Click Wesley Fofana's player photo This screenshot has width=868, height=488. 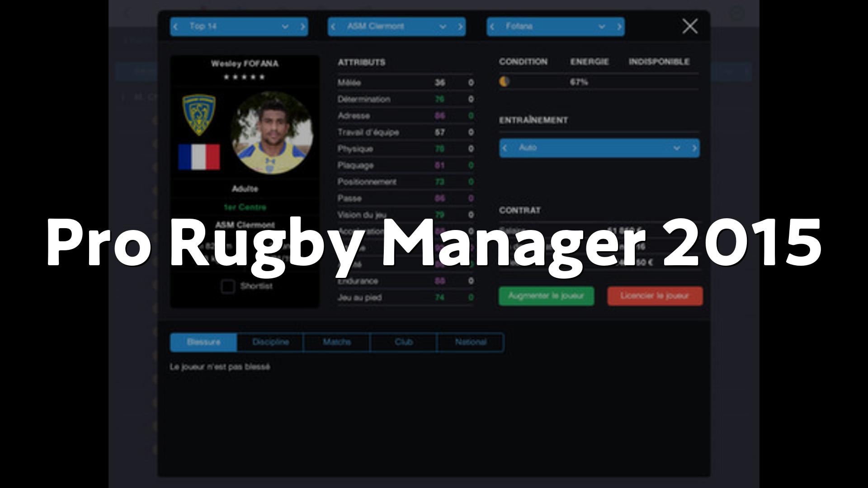point(272,132)
